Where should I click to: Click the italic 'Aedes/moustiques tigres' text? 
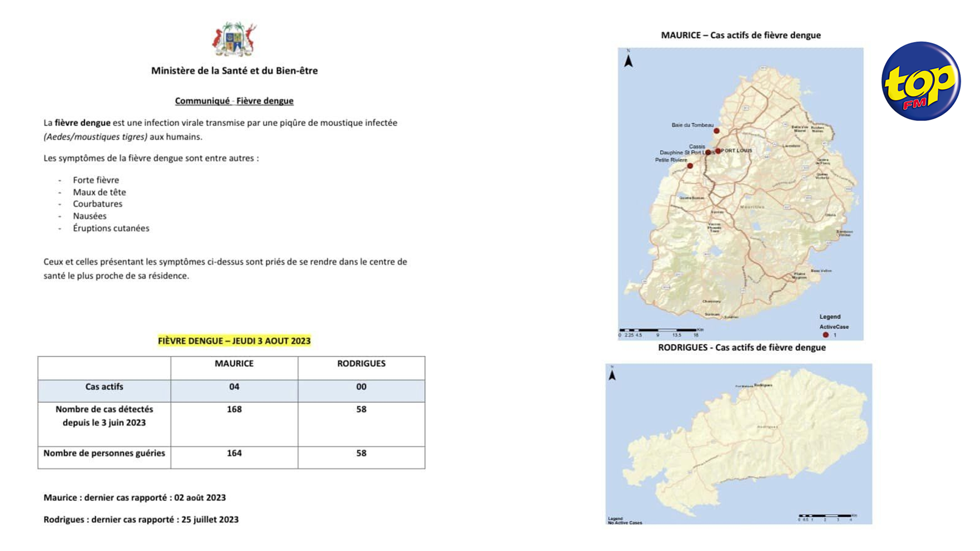click(95, 137)
